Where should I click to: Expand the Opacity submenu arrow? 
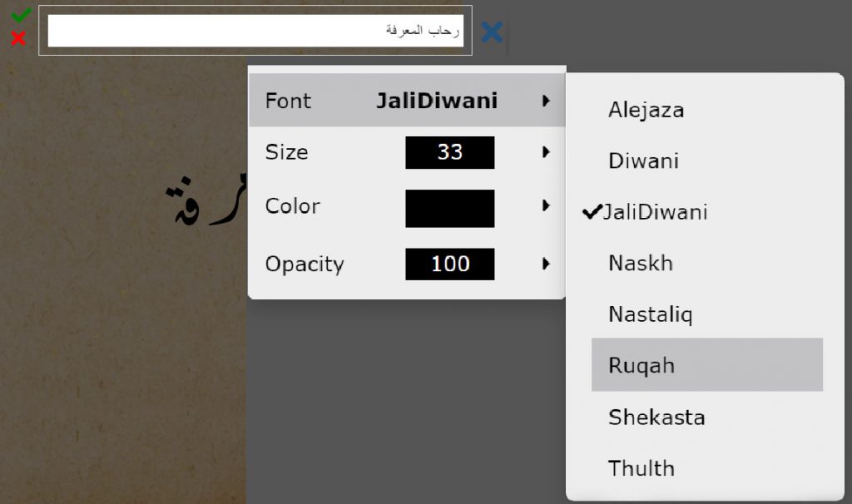coord(547,264)
